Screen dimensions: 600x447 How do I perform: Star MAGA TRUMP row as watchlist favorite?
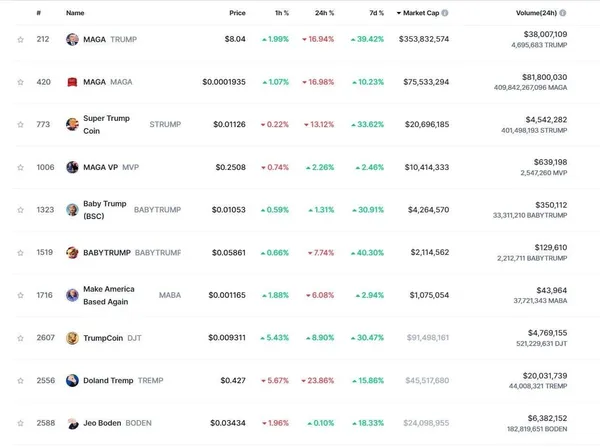[x=20, y=39]
